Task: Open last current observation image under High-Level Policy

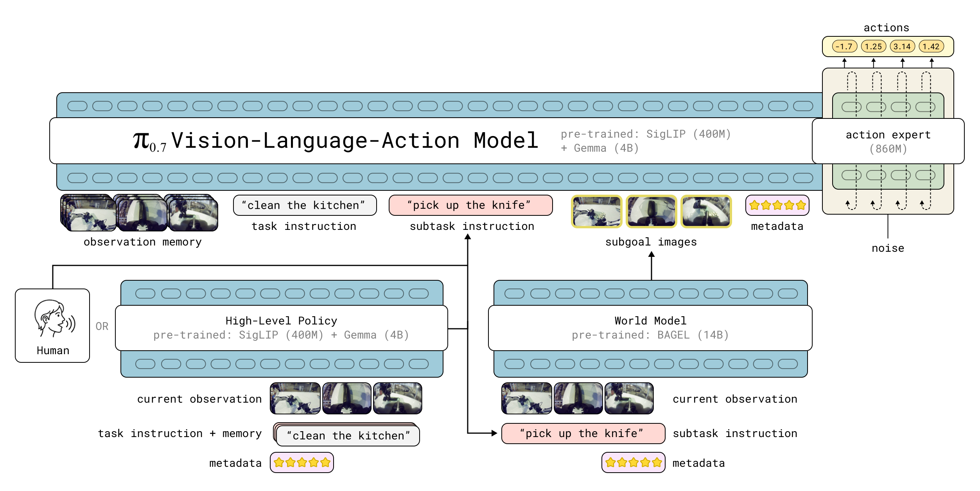Action: click(398, 398)
